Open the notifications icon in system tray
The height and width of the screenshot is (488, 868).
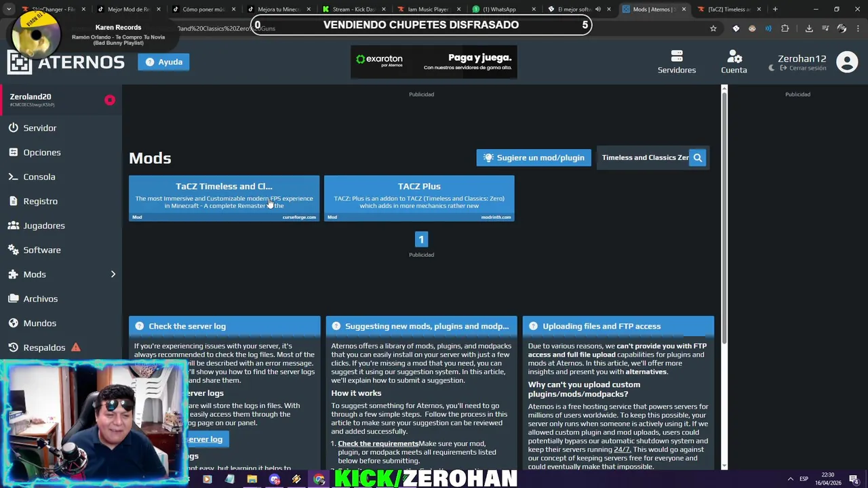pos(854,479)
